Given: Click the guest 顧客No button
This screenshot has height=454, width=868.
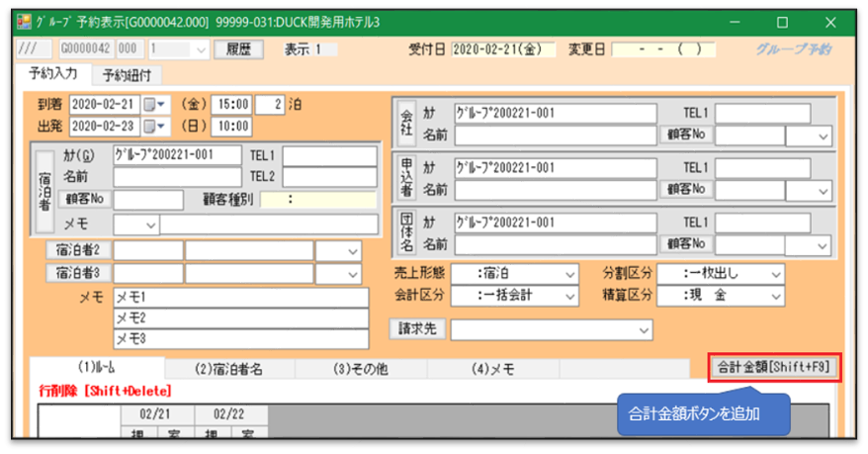Looking at the screenshot, I should coord(85,199).
